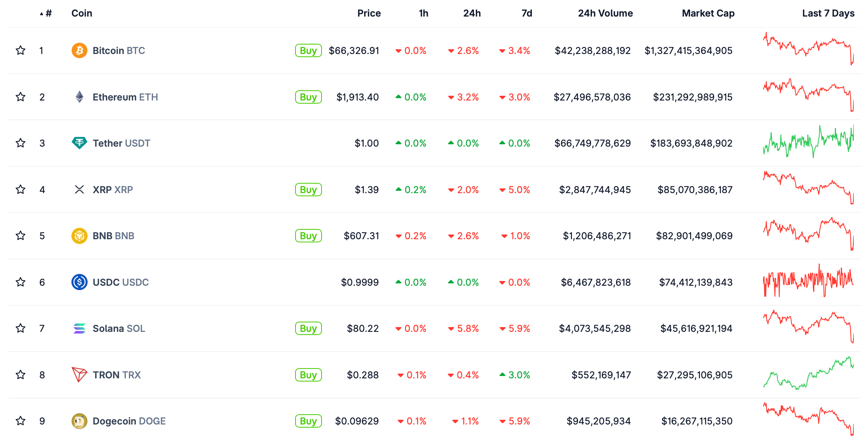Favorite Dogecoin with the star icon
868x443 pixels.
[21, 421]
